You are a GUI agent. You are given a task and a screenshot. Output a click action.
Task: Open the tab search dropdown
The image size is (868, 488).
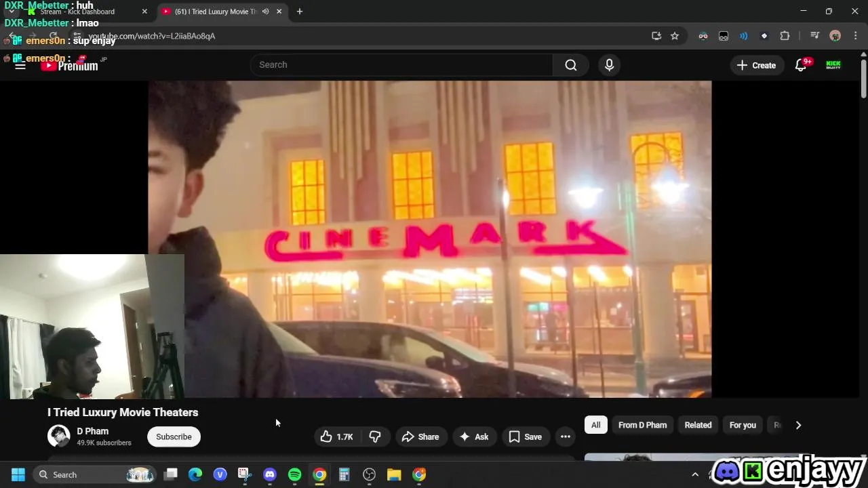pos(11,12)
